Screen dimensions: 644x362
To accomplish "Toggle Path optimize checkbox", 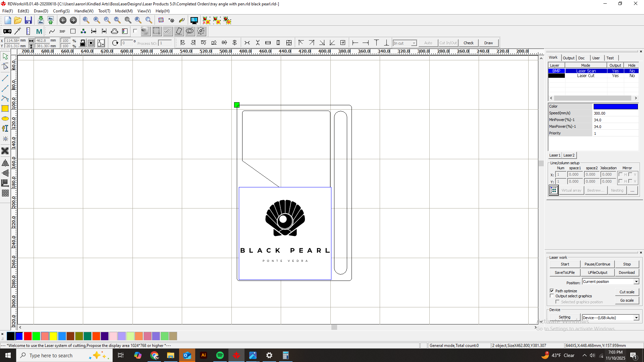I will 552,291.
